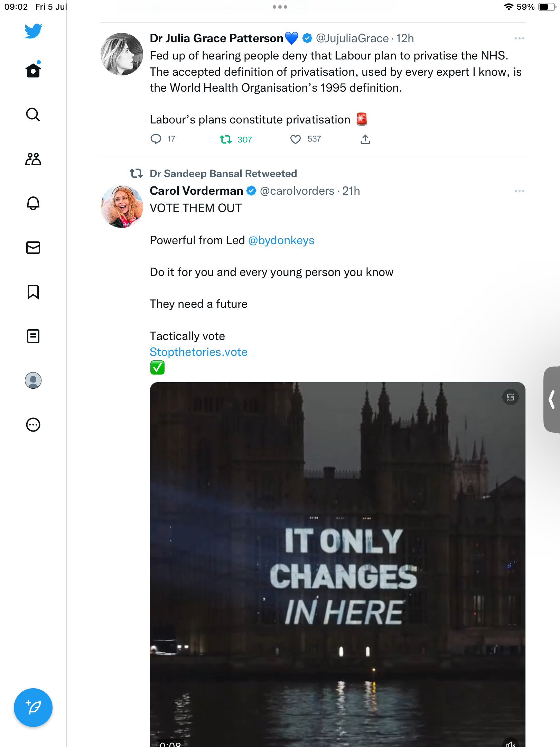Image resolution: width=560 pixels, height=747 pixels.
Task: Open the @bydonkeys mention
Action: [281, 240]
